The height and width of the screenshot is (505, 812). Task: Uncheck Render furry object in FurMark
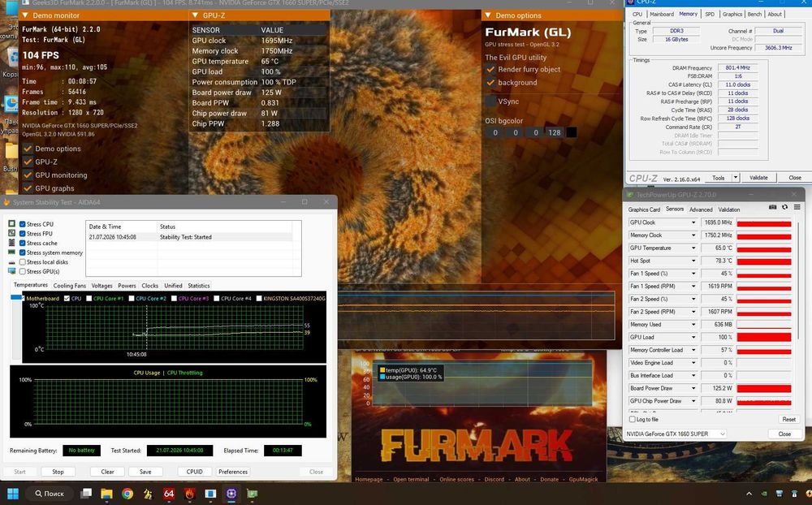[x=490, y=69]
